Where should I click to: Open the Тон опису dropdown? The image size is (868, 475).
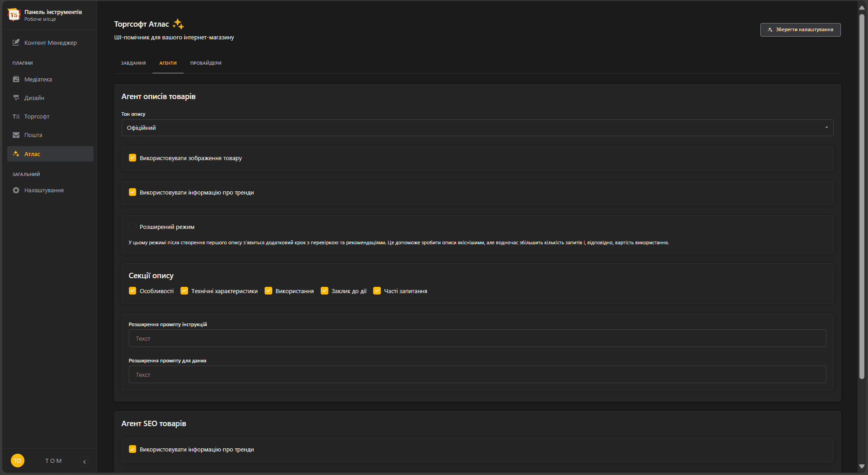tap(477, 128)
